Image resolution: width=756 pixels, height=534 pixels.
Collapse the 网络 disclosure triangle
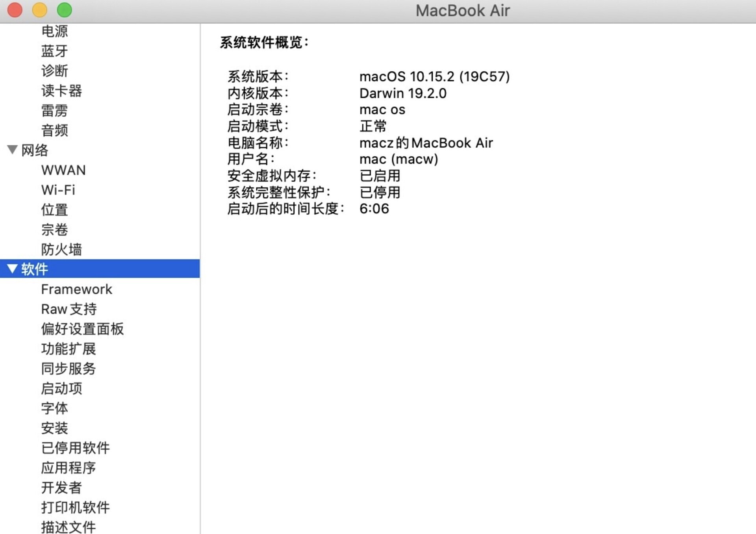coord(12,150)
